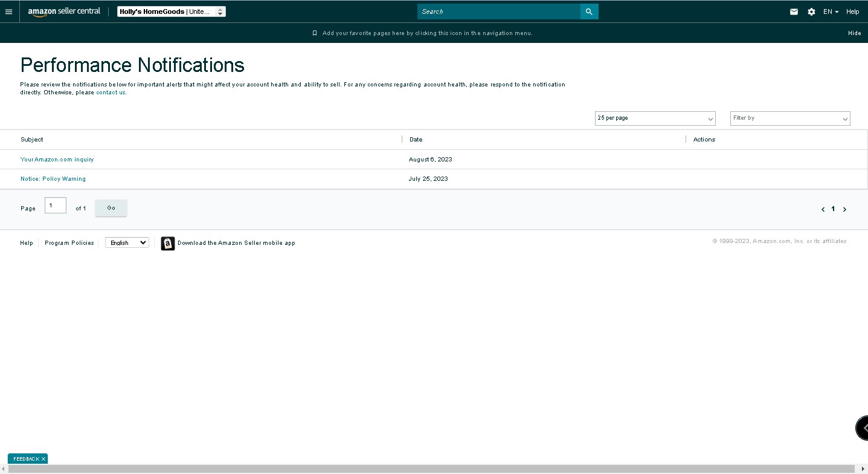Image resolution: width=868 pixels, height=474 pixels.
Task: Open the Your Amazon.com inquiry notification
Action: coord(57,160)
